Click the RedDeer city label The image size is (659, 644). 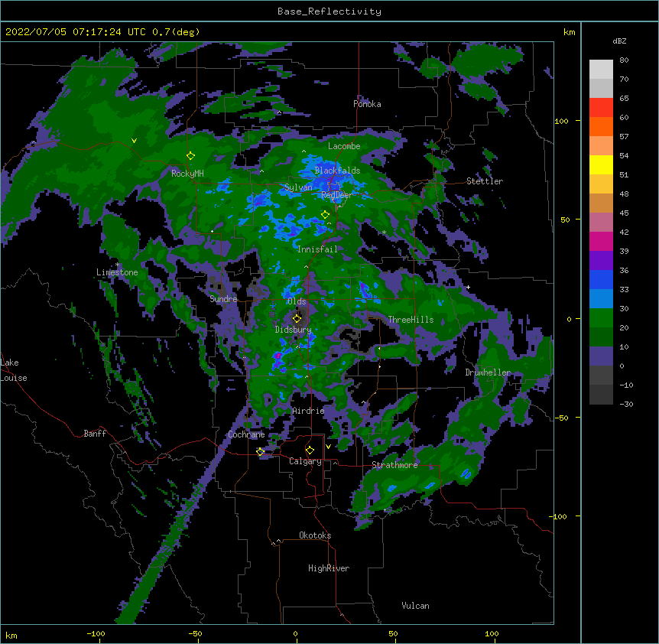click(x=336, y=195)
